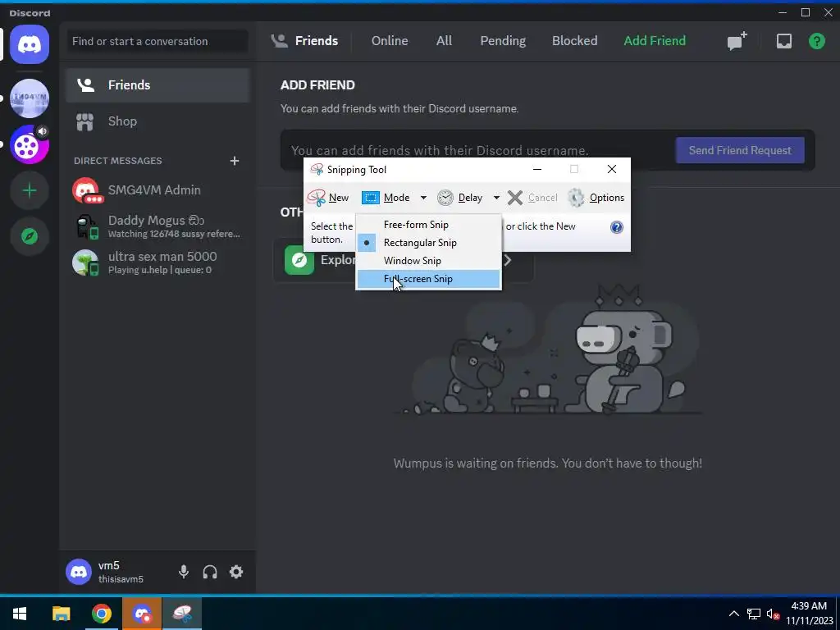840x630 pixels.
Task: Choose Window Snip from the menu
Action: 428,261
